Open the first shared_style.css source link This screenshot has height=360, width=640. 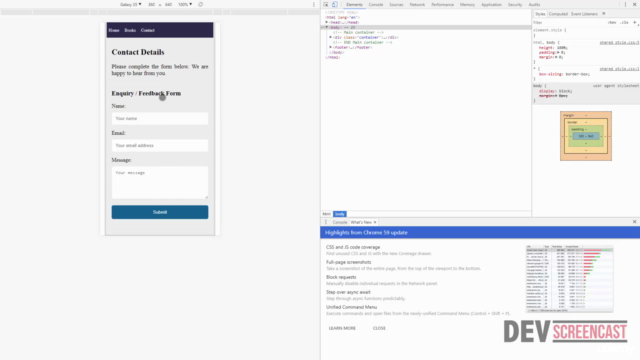[x=619, y=42]
